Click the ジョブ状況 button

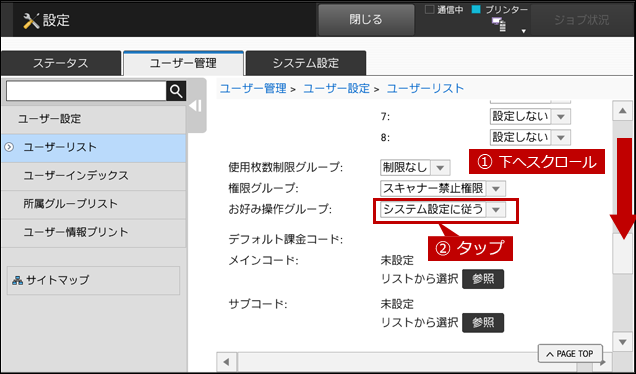tap(582, 20)
